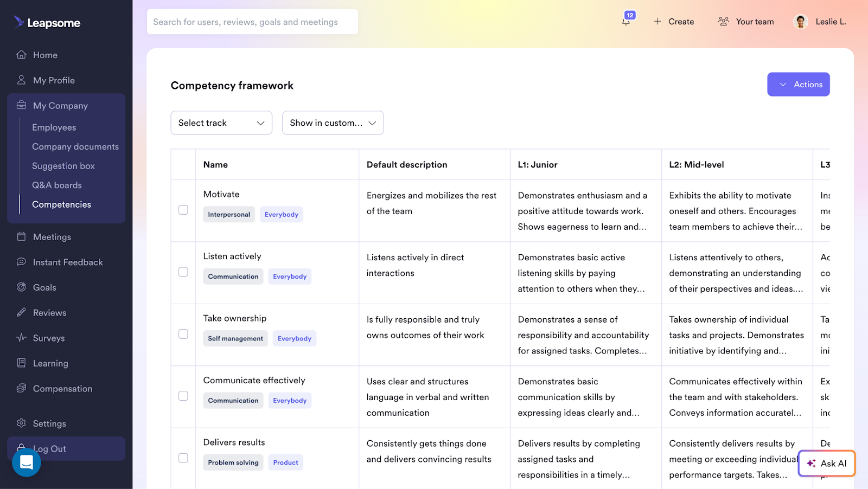Screen dimensions: 868x489
Task: Click the Instant Feedback speech bubble icon
Action: point(21,262)
